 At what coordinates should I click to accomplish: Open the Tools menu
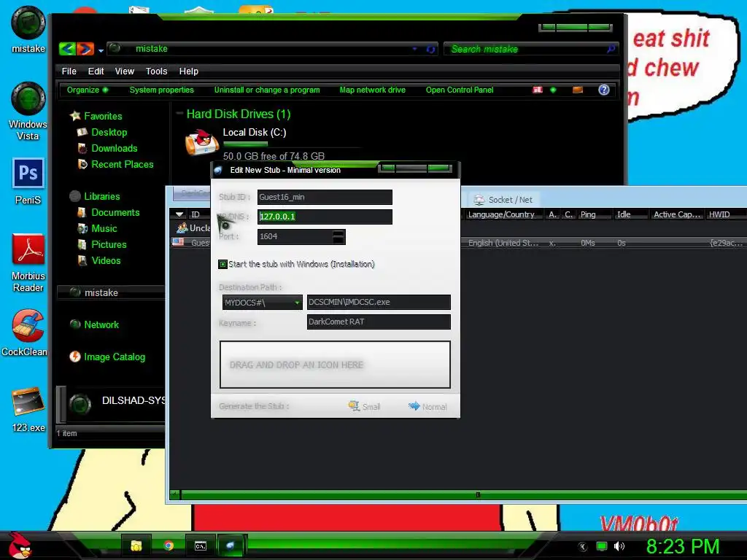156,71
